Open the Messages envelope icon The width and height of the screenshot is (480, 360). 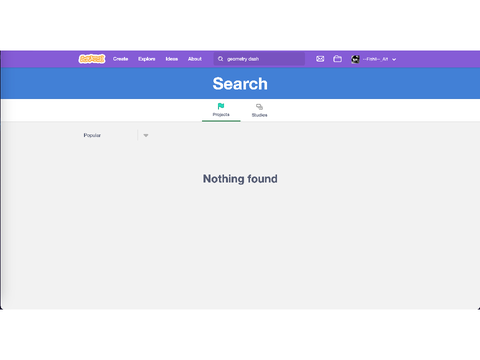pos(320,59)
